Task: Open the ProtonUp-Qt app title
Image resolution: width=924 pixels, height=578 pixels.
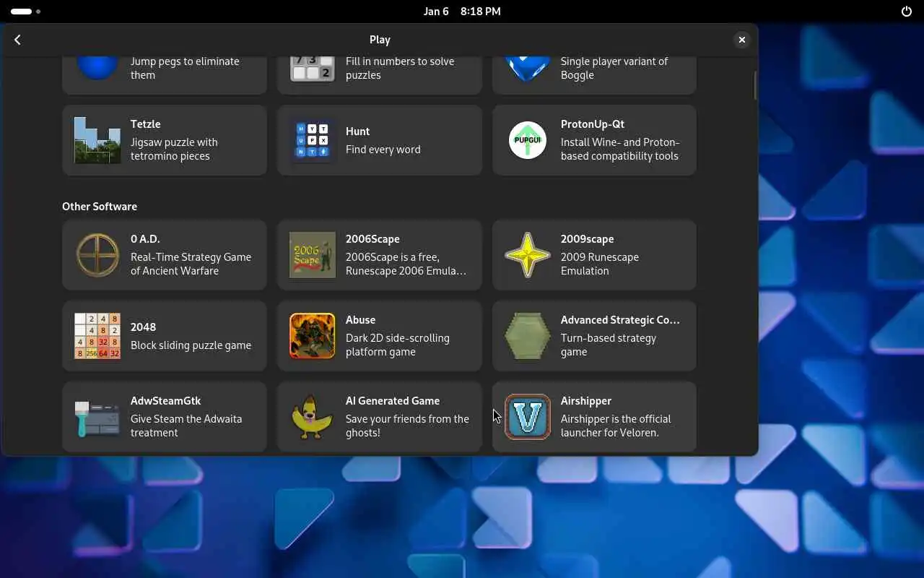Action: coord(594,124)
